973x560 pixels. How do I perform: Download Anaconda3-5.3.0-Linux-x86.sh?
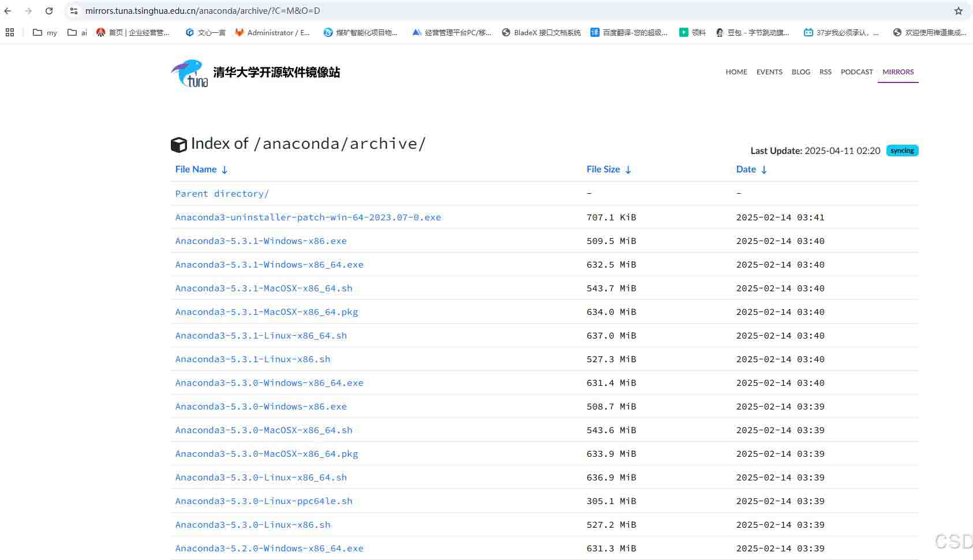tap(253, 525)
